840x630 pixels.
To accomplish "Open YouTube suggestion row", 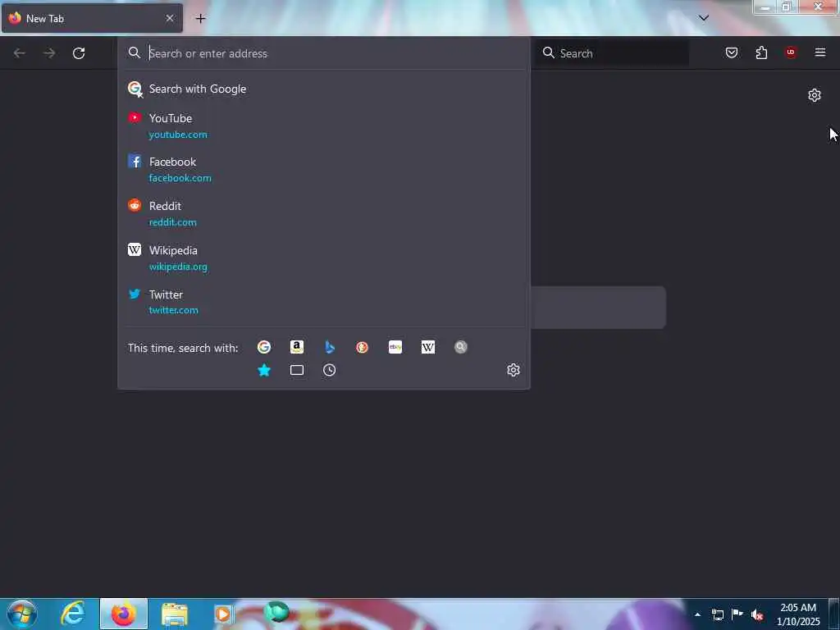I will coord(323,126).
